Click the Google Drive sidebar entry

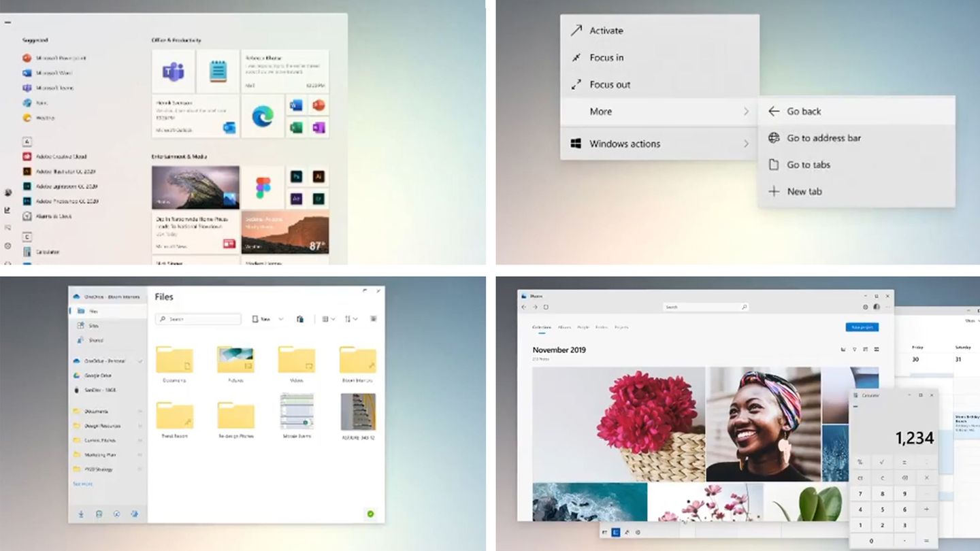tap(98, 375)
